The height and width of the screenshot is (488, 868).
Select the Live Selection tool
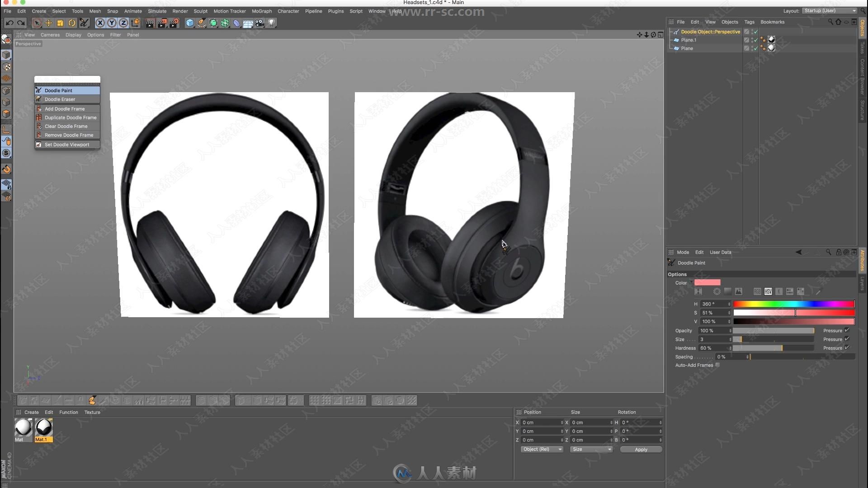37,23
